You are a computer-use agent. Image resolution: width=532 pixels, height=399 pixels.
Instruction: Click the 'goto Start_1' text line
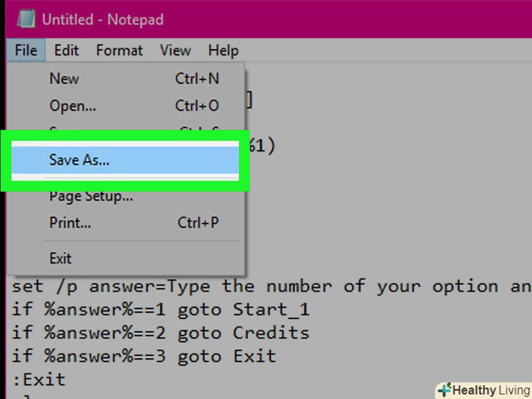tap(161, 309)
